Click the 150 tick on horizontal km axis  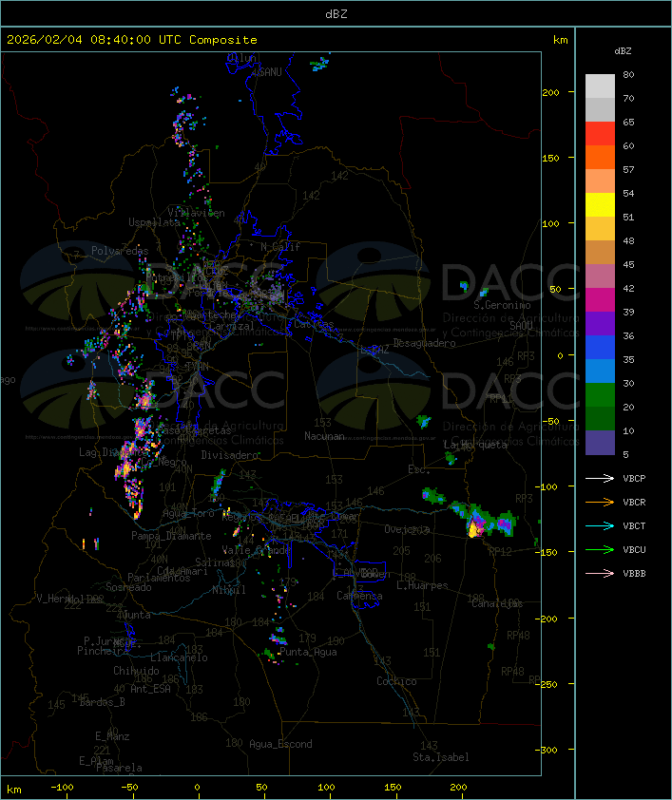tap(393, 788)
